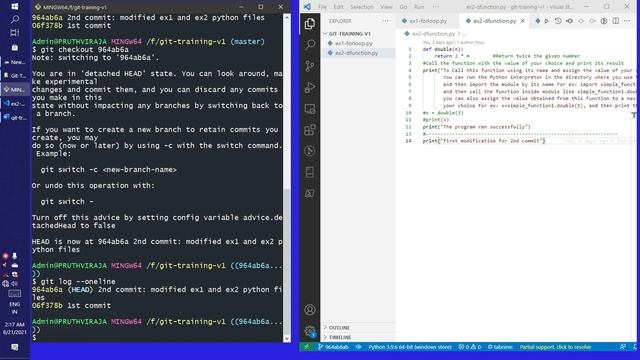Screen dimensions: 640x360
Task: Switch to the MINGW64 taskbar item
Action: click(15, 89)
